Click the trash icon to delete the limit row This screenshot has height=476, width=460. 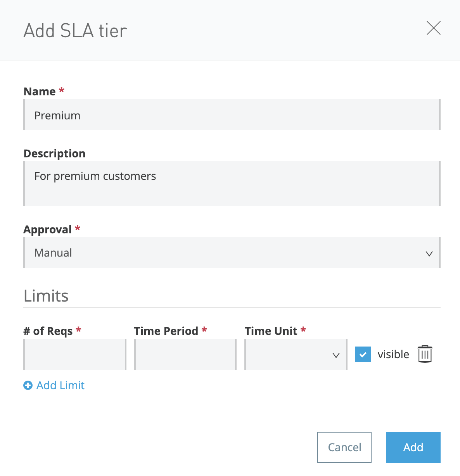[425, 354]
